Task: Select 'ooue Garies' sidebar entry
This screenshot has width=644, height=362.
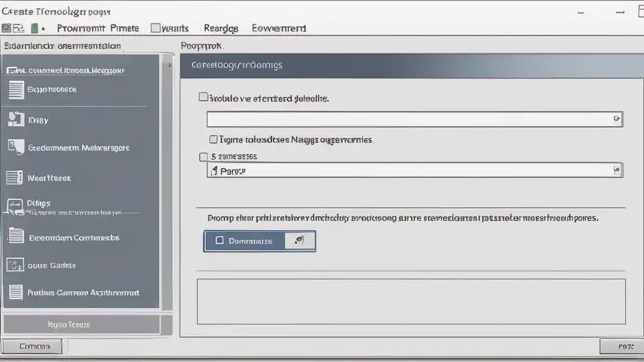Action: (x=52, y=266)
